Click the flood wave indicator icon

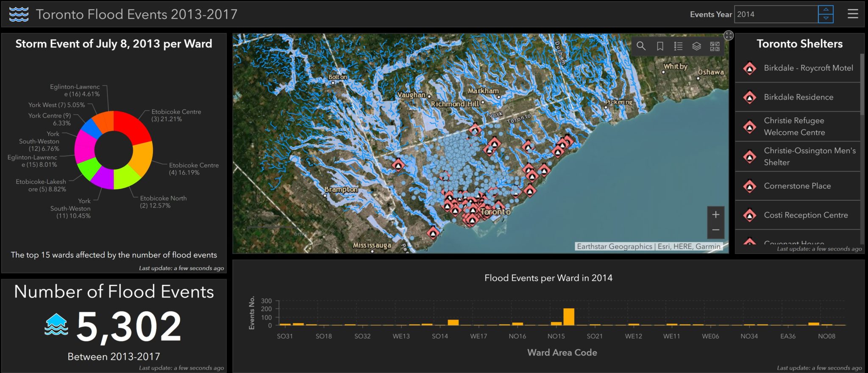[x=56, y=324]
